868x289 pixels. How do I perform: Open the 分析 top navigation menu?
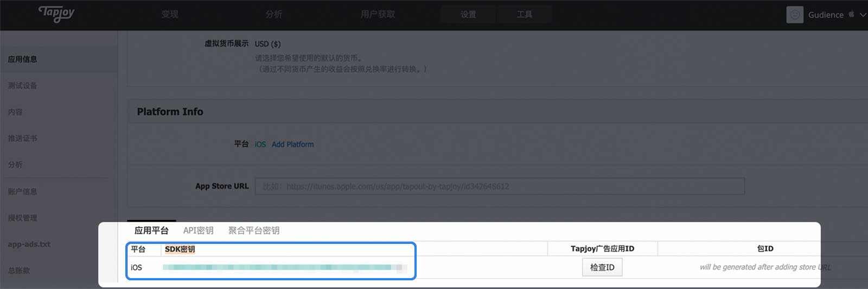274,14
